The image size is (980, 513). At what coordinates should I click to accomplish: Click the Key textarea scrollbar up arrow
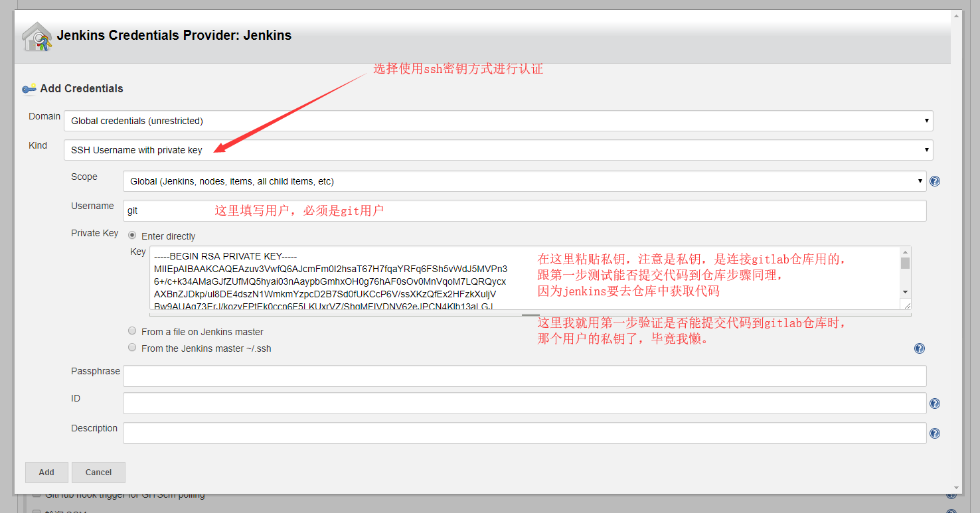pyautogui.click(x=906, y=252)
